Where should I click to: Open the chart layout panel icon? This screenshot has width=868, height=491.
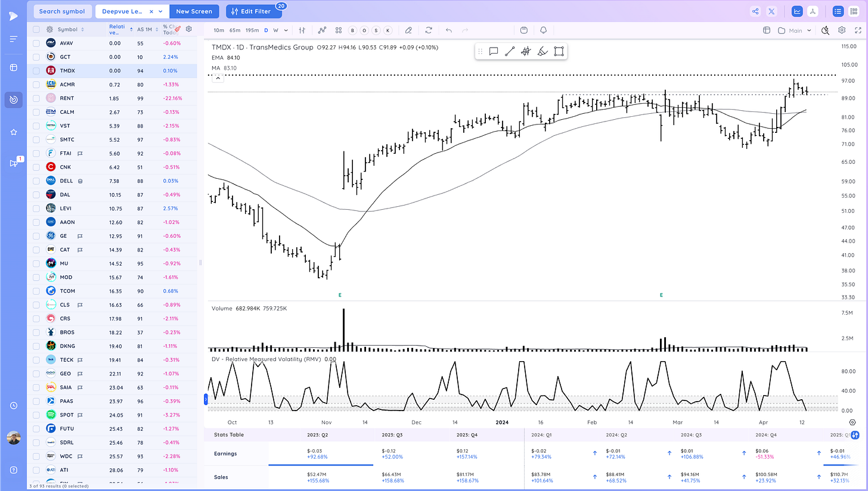pyautogui.click(x=767, y=30)
